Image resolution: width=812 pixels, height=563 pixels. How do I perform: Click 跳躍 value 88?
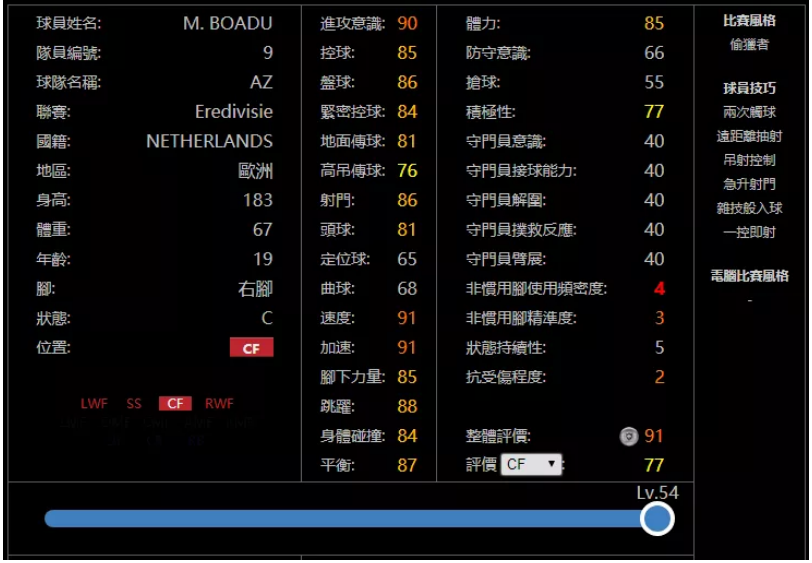pyautogui.click(x=407, y=407)
